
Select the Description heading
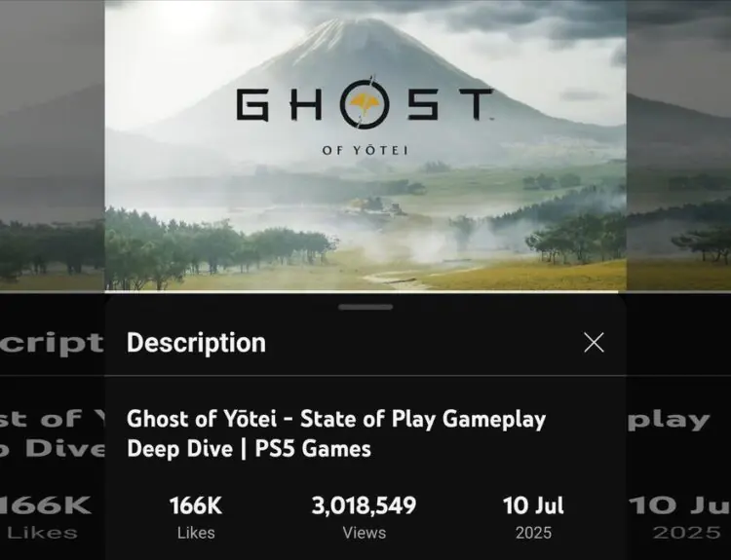196,343
